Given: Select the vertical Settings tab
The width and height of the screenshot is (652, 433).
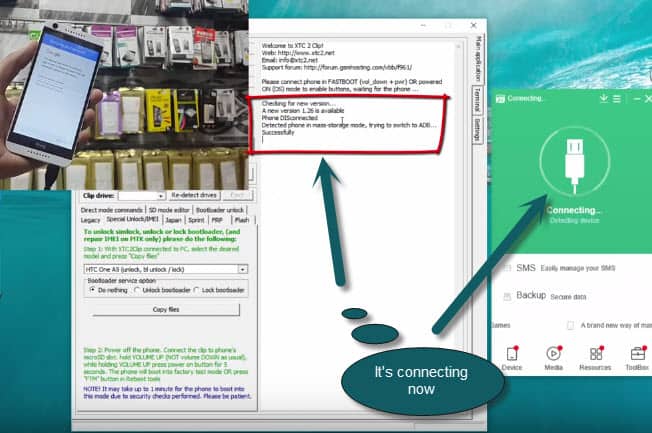Looking at the screenshot, I should pos(478,130).
